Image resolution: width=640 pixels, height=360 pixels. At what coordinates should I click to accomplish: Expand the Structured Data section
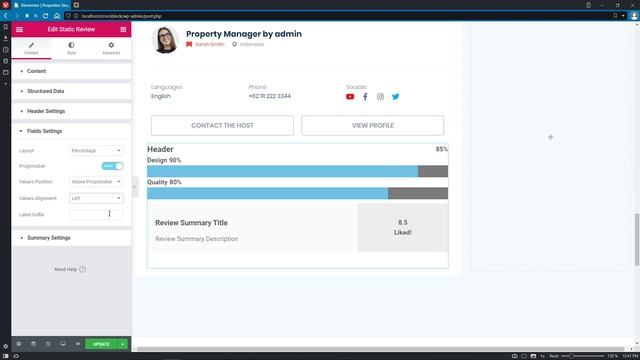[71, 91]
